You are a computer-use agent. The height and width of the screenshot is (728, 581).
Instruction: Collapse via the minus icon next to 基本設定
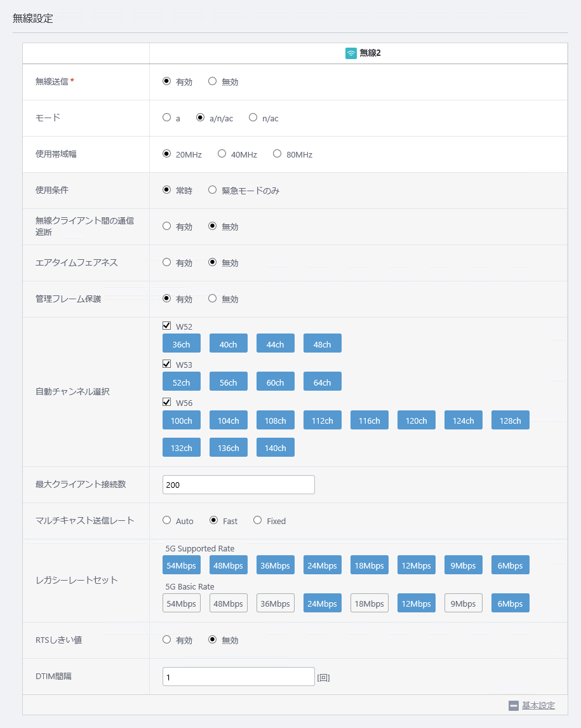(x=513, y=706)
